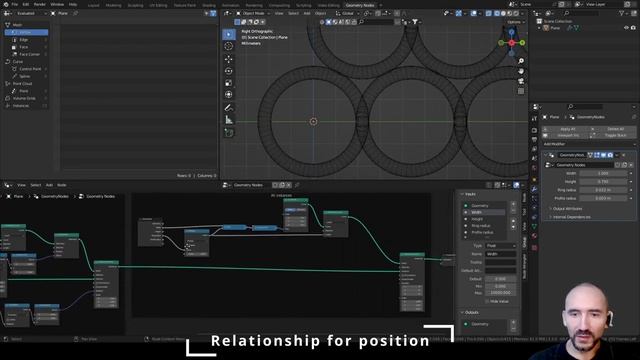This screenshot has height=360, width=640.
Task: Open the socket Type Float dropdown
Action: point(500,246)
